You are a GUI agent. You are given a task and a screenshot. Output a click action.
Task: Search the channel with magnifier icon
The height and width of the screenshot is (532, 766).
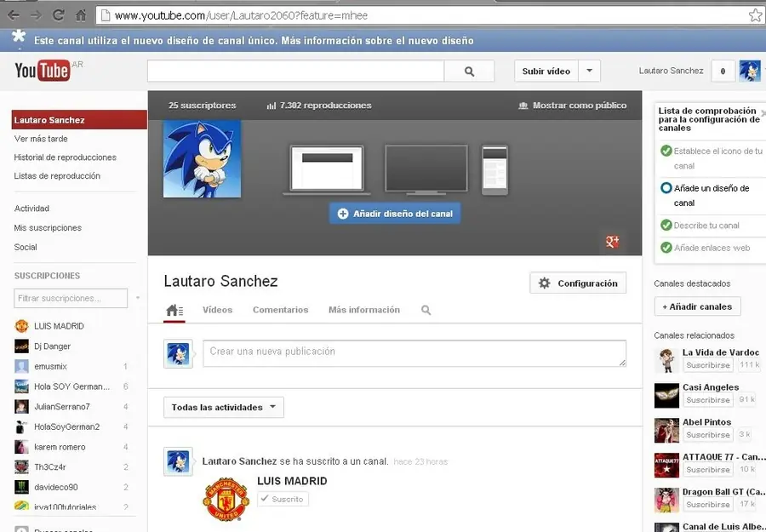click(x=426, y=310)
